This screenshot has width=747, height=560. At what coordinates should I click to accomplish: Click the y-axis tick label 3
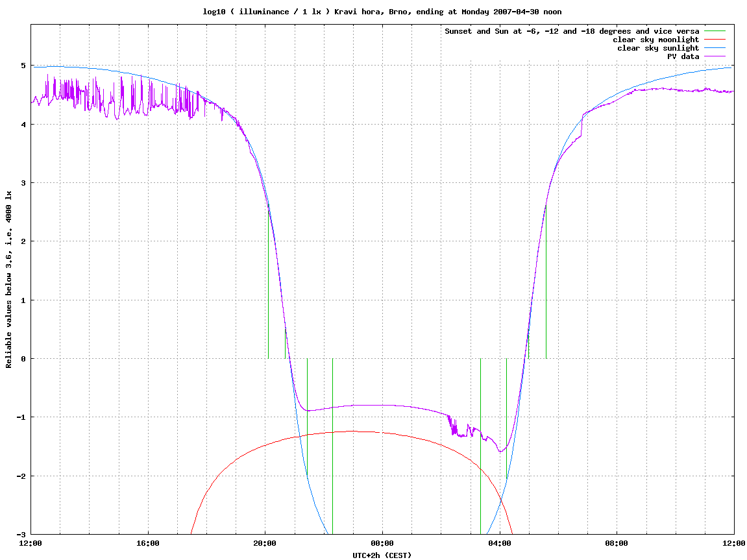(x=23, y=183)
